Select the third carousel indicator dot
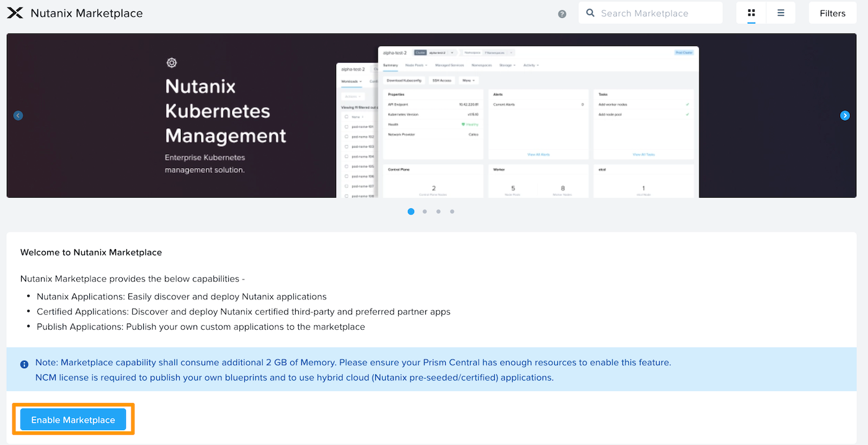The width and height of the screenshot is (868, 445). coord(438,211)
